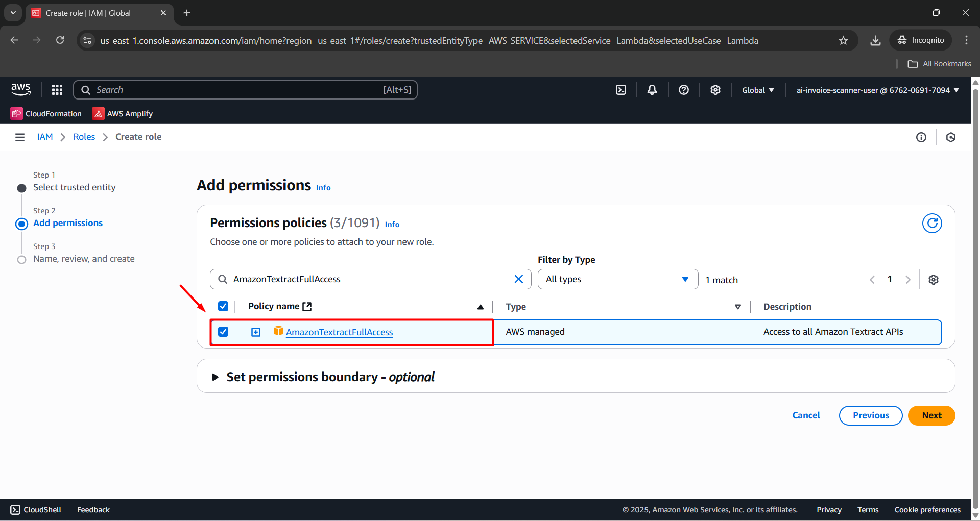Image resolution: width=980 pixels, height=521 pixels.
Task: Open the Roles breadcrumb link
Action: click(x=84, y=137)
